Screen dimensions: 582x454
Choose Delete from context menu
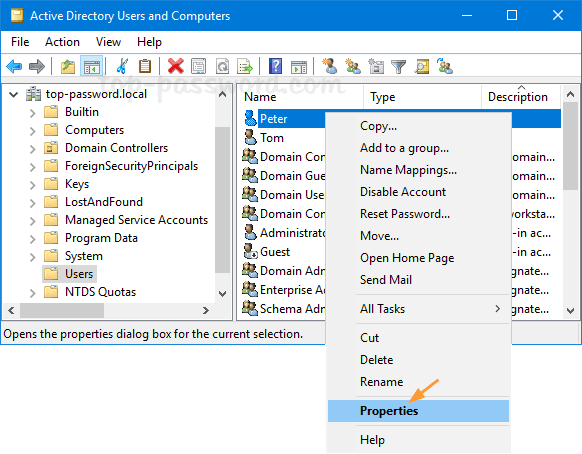tap(418, 360)
